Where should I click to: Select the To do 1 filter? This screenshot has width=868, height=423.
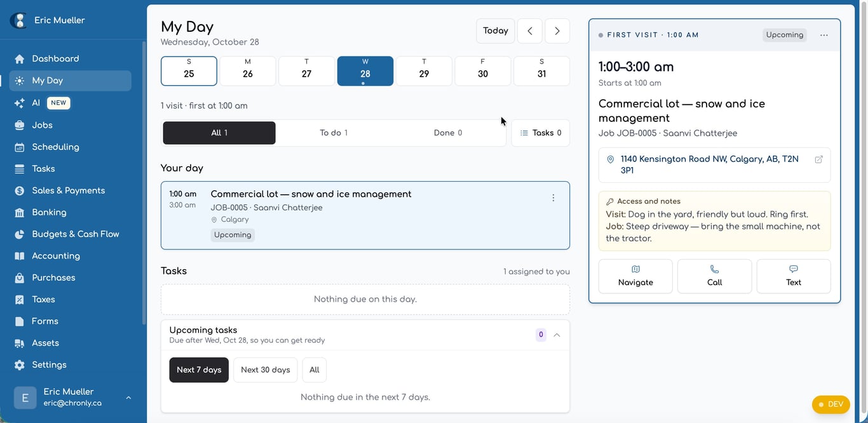(334, 133)
